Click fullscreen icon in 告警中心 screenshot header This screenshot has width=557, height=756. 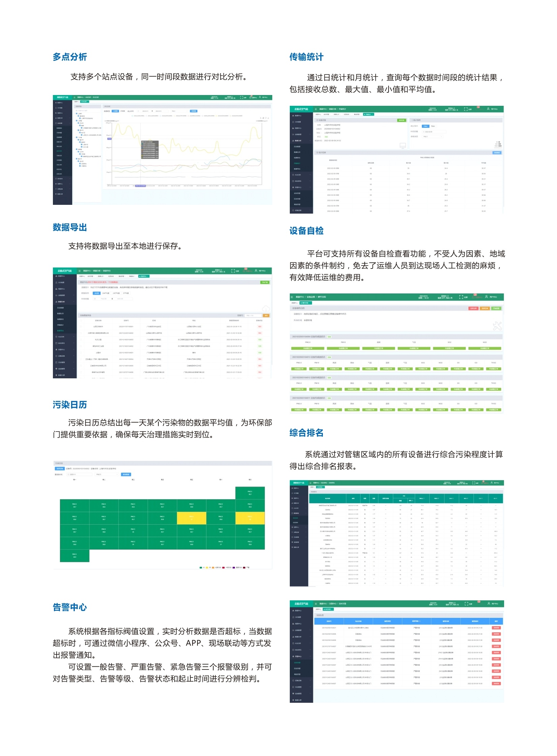(x=467, y=604)
